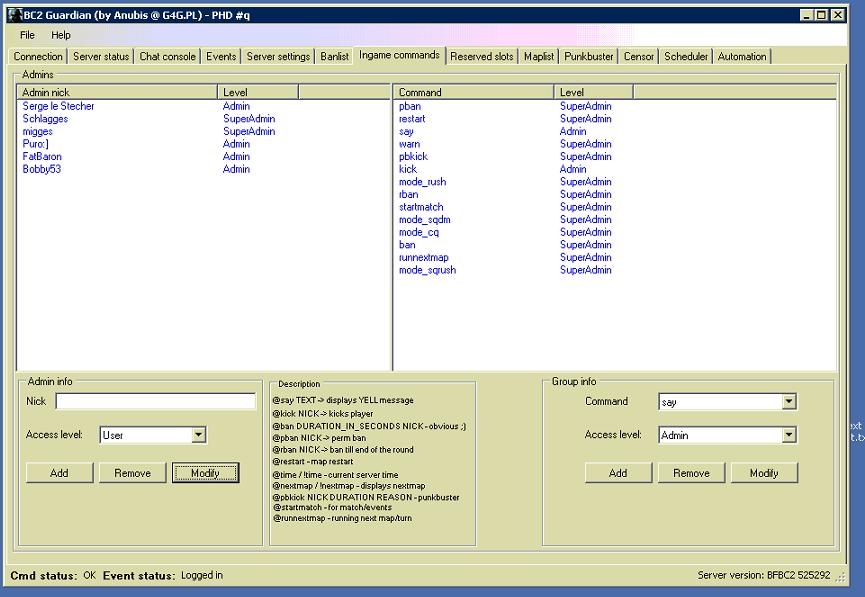Click Modify button in Admin info
The width and height of the screenshot is (865, 597).
[x=205, y=473]
